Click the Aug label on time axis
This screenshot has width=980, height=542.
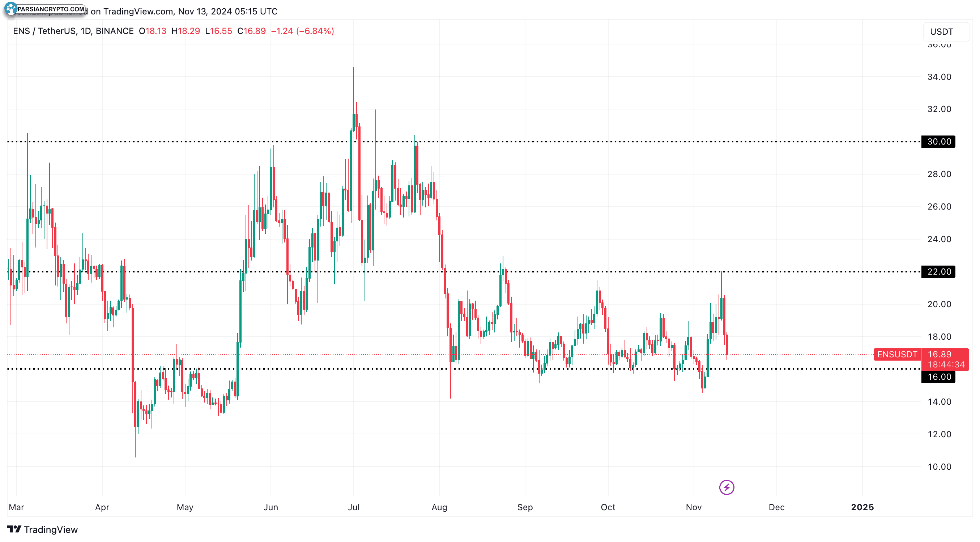pos(439,507)
